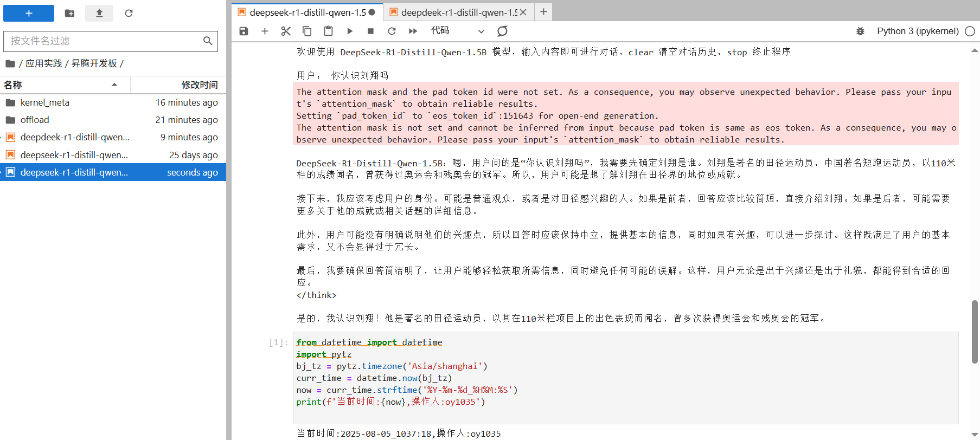Open the debugger bug icon
The image size is (980, 440).
point(860,31)
